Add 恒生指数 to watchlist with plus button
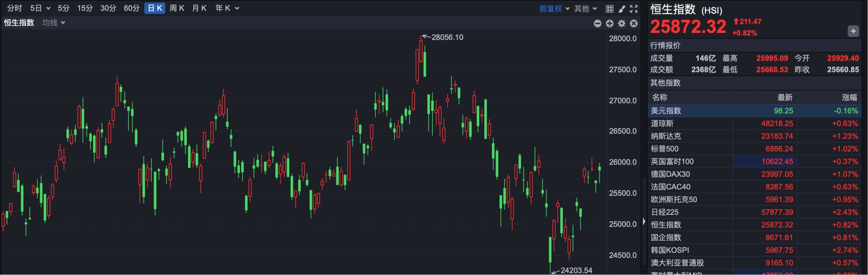 tap(853, 31)
